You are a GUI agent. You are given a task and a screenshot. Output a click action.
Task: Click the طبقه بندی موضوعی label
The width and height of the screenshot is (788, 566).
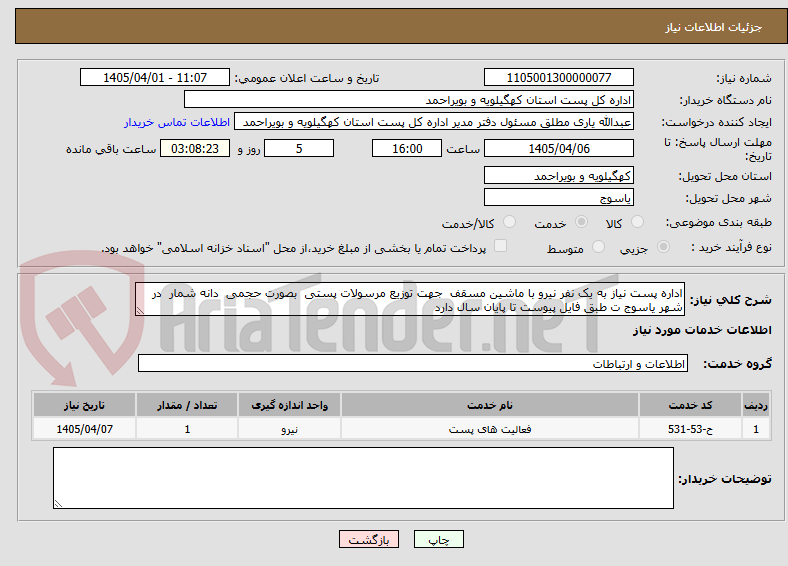click(719, 222)
